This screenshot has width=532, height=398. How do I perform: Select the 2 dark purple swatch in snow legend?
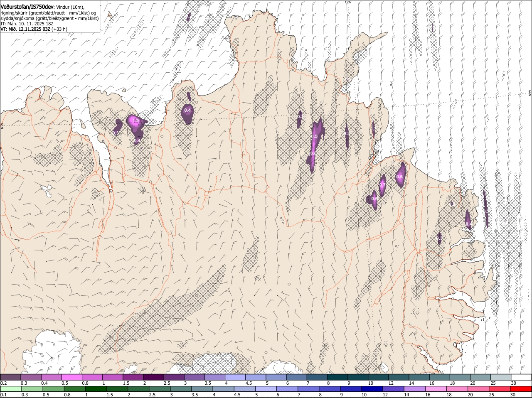153,377
